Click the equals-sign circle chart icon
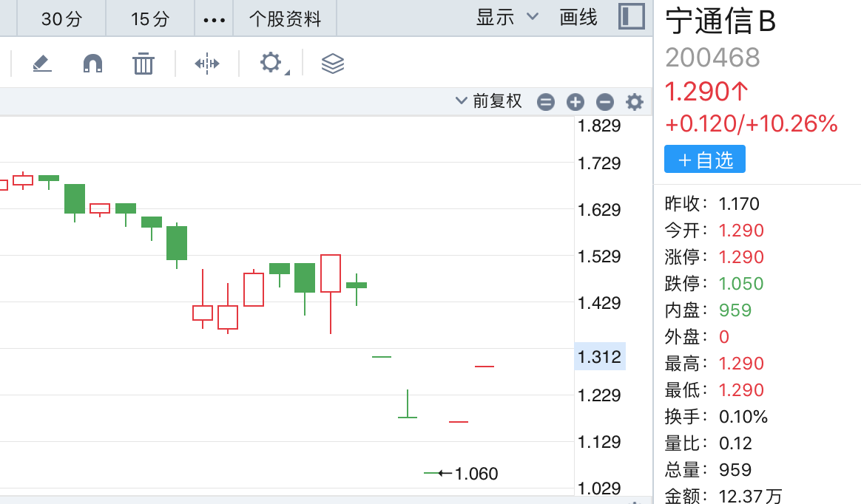The width and height of the screenshot is (861, 504). pyautogui.click(x=546, y=102)
